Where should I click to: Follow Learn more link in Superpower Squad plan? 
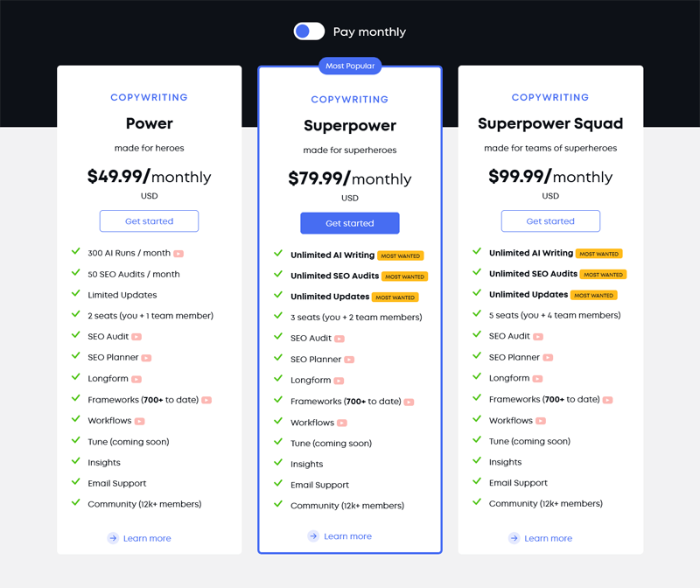coord(548,538)
